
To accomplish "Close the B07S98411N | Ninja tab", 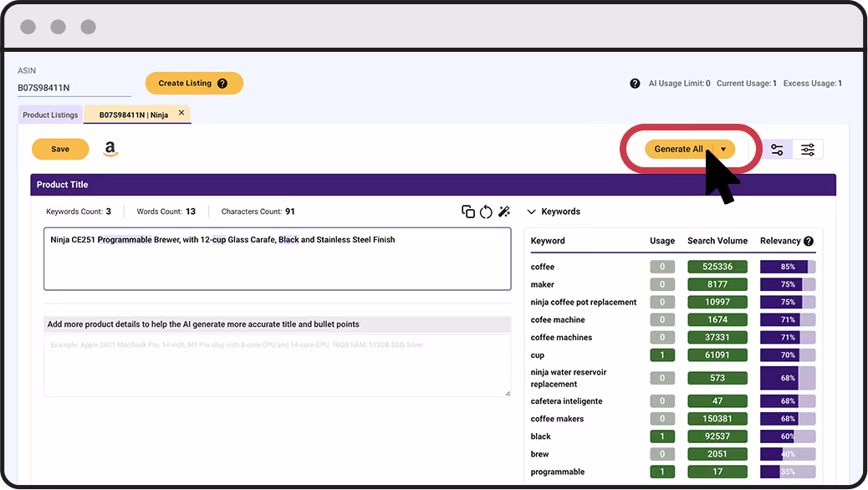I will pos(181,112).
